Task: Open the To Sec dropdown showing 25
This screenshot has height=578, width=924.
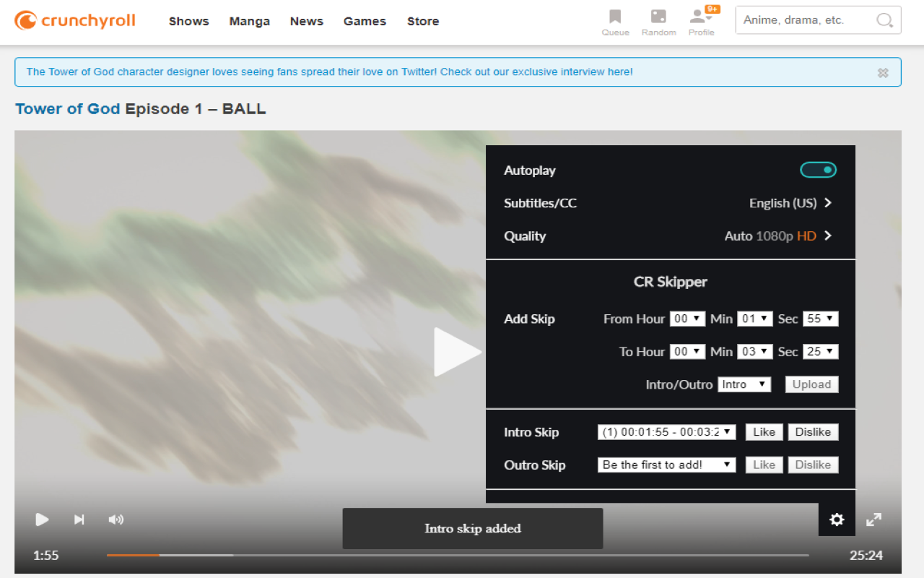Action: click(820, 351)
